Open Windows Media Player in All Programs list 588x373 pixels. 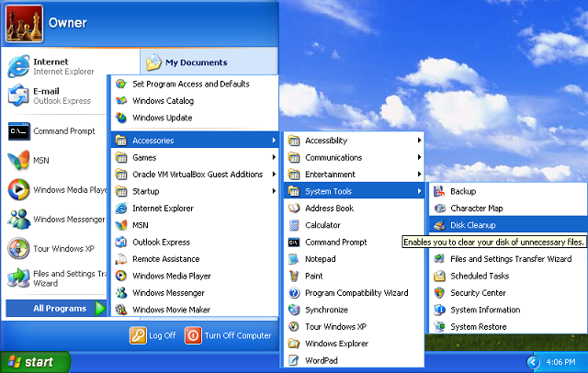(195, 276)
